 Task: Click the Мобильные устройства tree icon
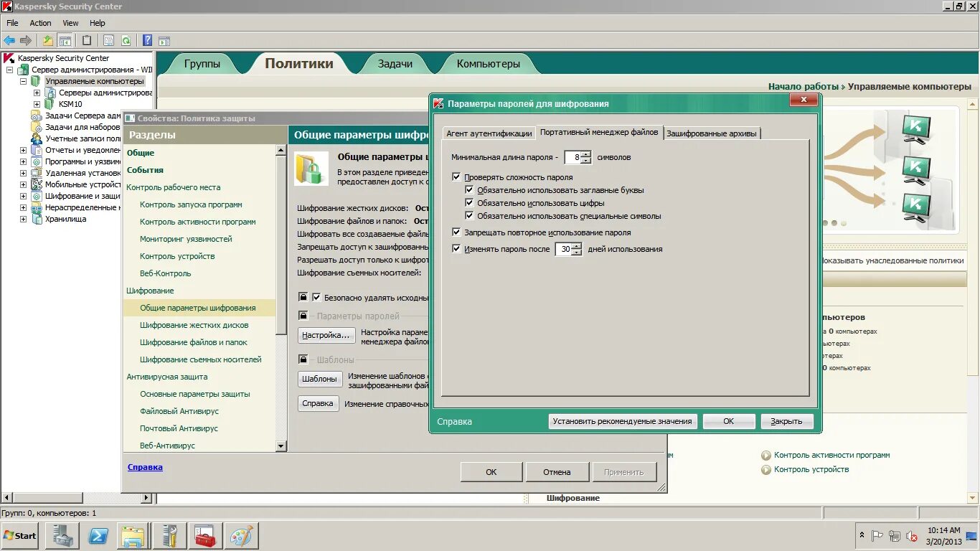[x=37, y=184]
